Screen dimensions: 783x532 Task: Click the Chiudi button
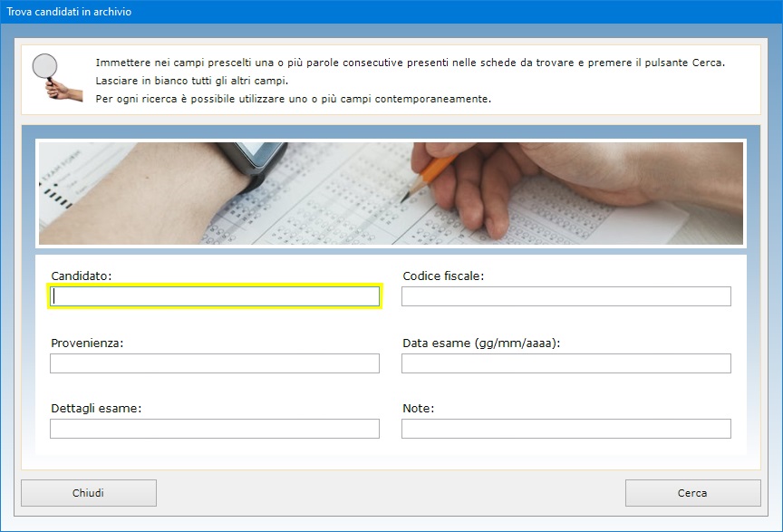click(89, 493)
